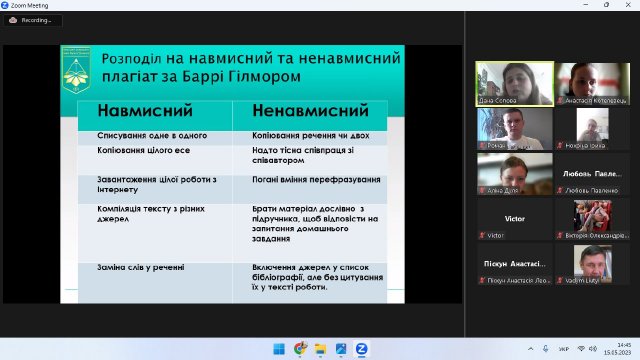Switch to Zoom from its taskbar icon
Viewport: 640px width, 360px height.
[x=362, y=349]
